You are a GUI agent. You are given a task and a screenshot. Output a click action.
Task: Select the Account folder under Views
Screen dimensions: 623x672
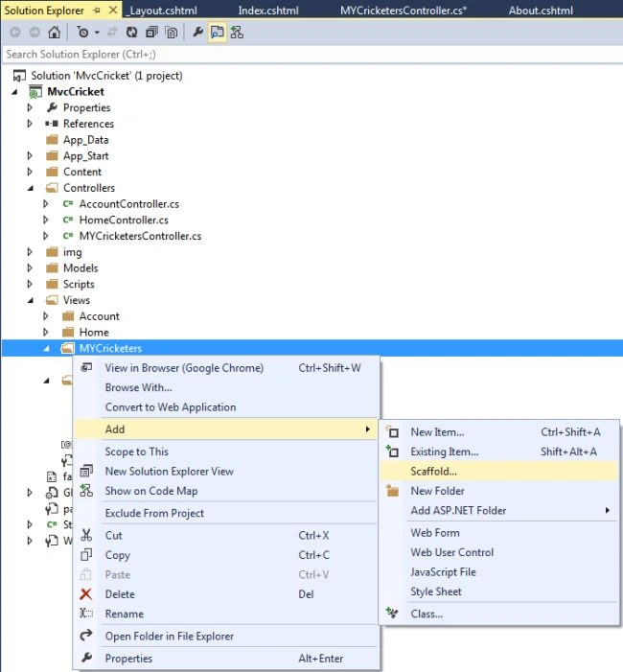pyautogui.click(x=99, y=316)
